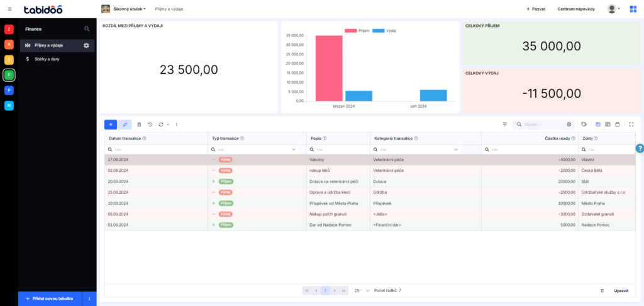Select Příjmy a výdaje table in sidebar
The image size is (644, 306).
57,45
